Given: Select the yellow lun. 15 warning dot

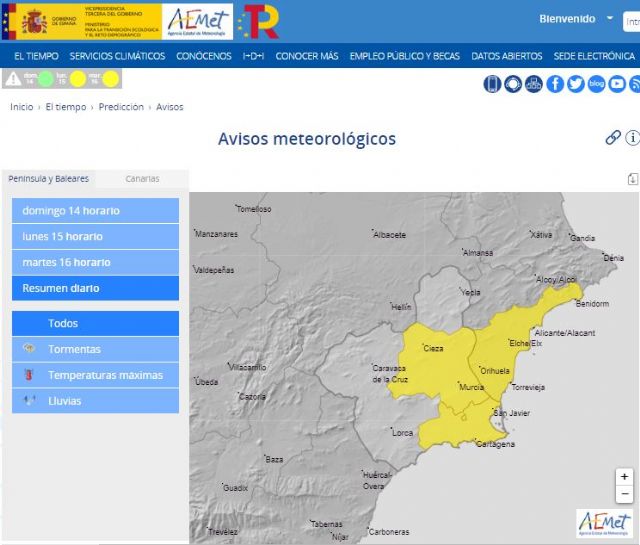Looking at the screenshot, I should tap(78, 79).
